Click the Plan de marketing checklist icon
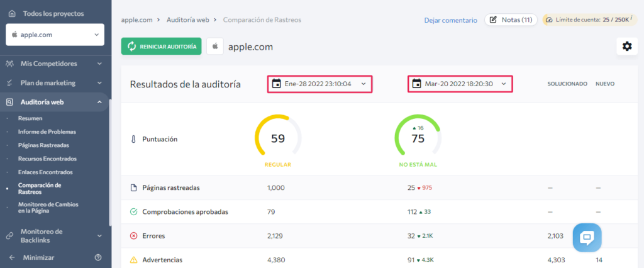The height and width of the screenshot is (268, 644). [10, 83]
